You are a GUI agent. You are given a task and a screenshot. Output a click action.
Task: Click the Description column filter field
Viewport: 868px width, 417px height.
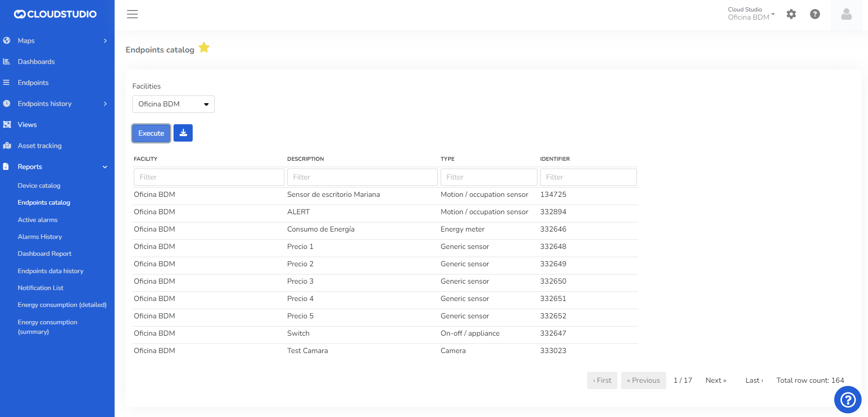point(362,177)
